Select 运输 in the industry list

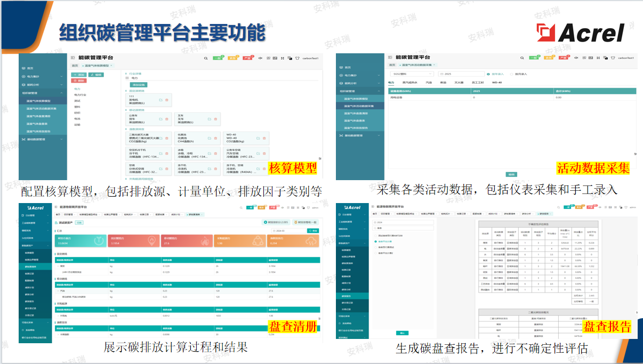point(77,125)
